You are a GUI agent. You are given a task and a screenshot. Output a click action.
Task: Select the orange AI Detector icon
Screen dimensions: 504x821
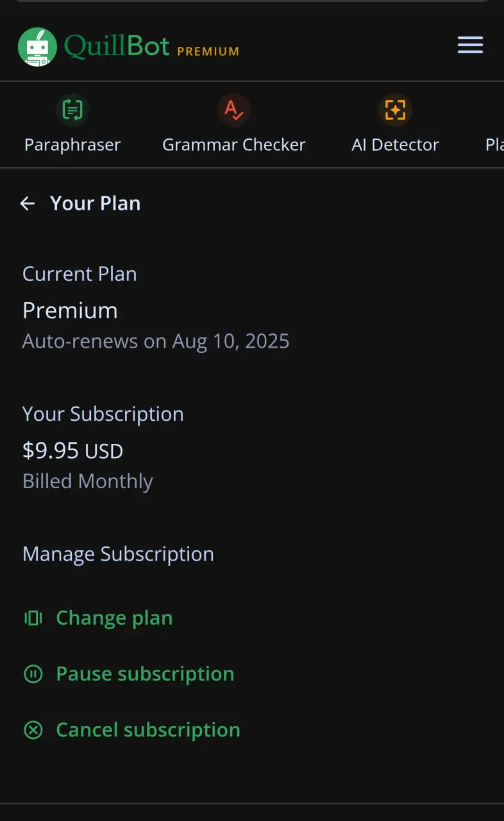[x=395, y=110]
